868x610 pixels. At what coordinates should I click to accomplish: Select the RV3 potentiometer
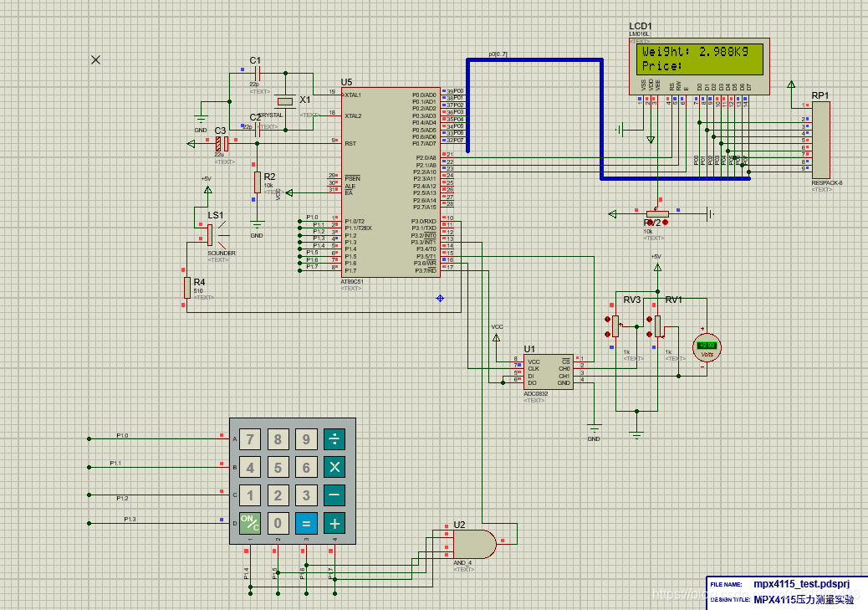pyautogui.click(x=615, y=326)
